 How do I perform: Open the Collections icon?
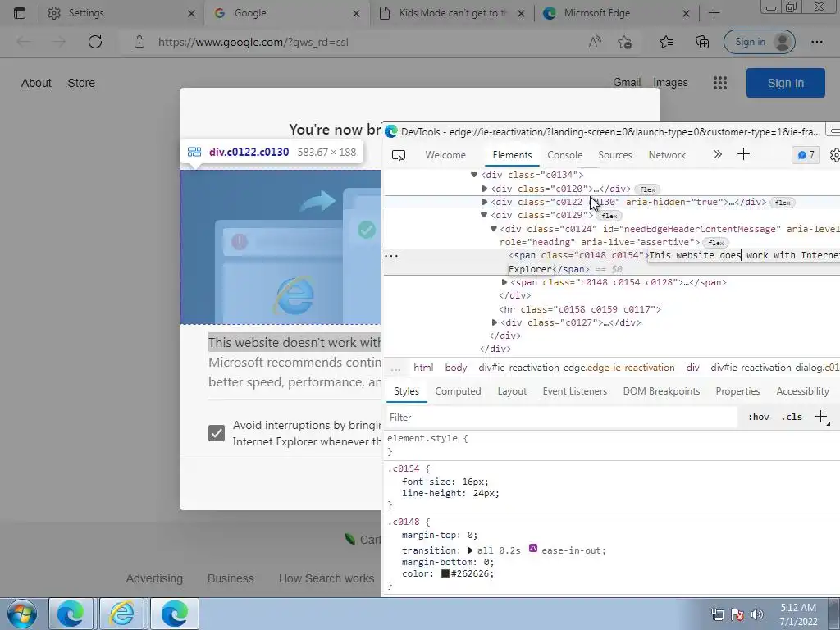(702, 42)
